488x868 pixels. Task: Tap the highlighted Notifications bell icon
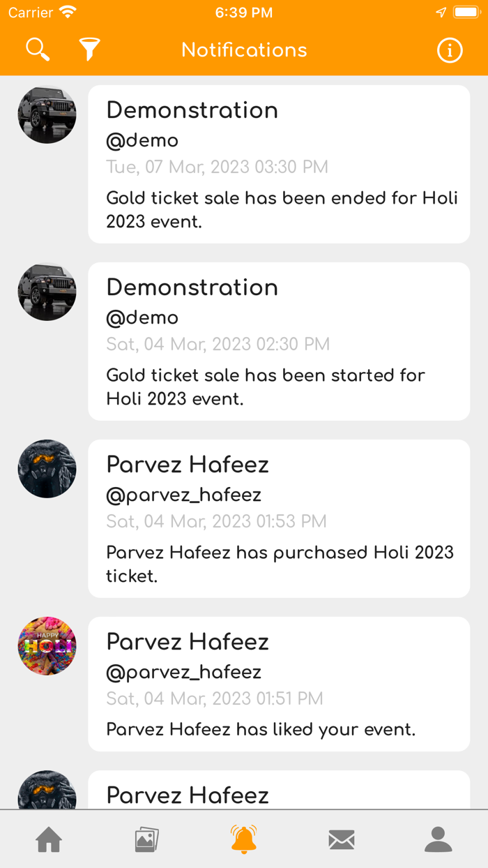pyautogui.click(x=243, y=839)
